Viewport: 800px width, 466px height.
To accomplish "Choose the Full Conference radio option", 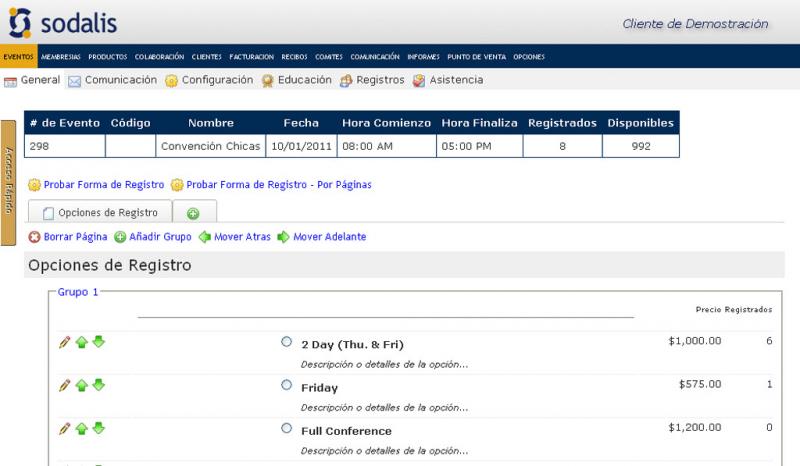I will coord(287,428).
